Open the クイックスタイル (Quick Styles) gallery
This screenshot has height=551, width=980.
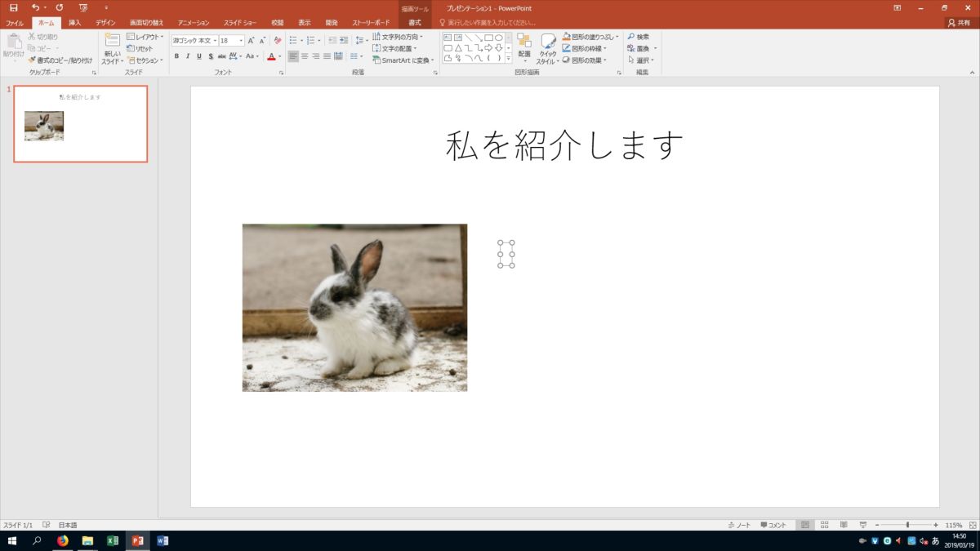tap(548, 48)
